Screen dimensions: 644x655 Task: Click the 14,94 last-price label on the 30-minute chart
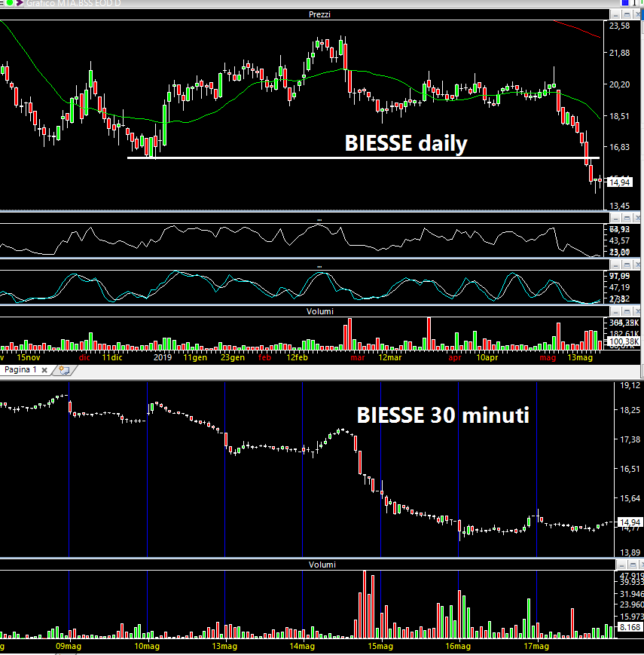coord(630,522)
